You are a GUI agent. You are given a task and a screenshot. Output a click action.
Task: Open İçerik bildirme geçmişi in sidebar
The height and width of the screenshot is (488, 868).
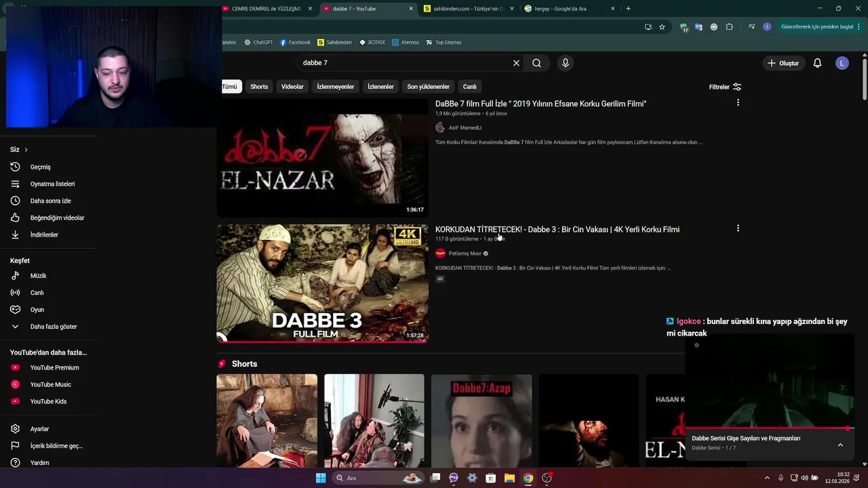click(56, 446)
